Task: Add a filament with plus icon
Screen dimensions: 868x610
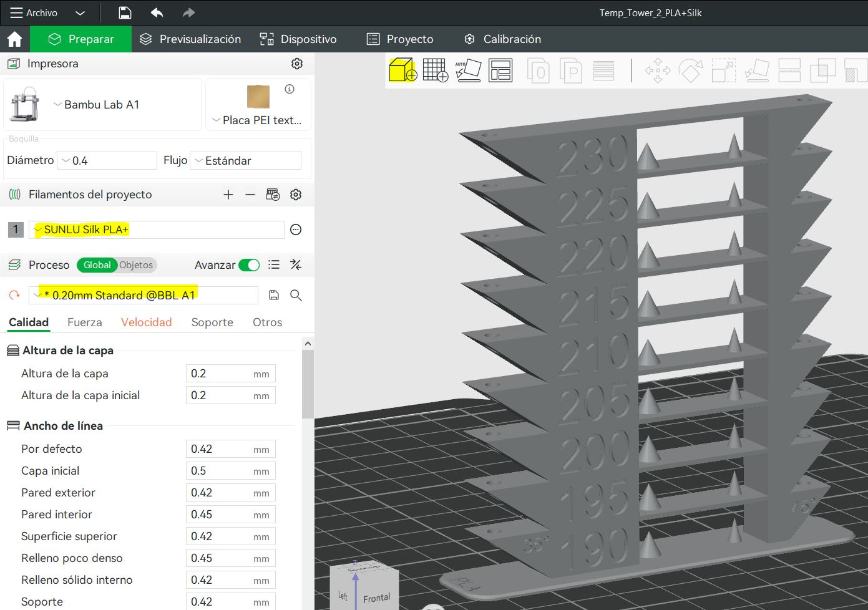Action: [x=228, y=195]
